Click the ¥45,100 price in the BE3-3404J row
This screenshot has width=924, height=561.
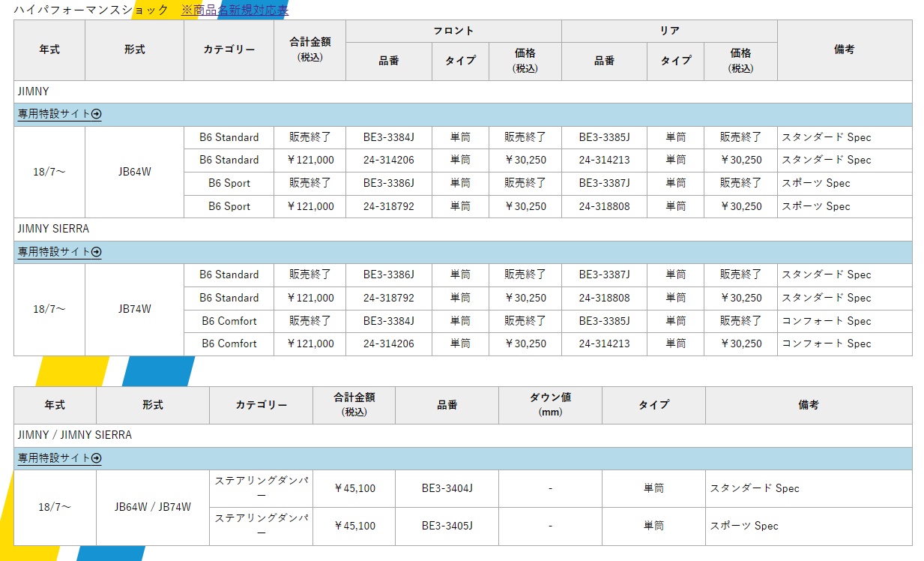(354, 488)
